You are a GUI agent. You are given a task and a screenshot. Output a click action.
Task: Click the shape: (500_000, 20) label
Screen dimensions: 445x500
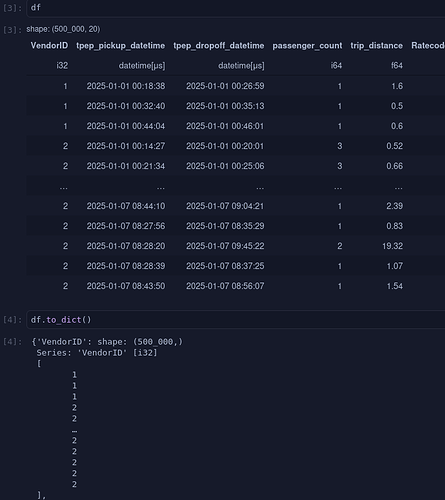[63, 29]
